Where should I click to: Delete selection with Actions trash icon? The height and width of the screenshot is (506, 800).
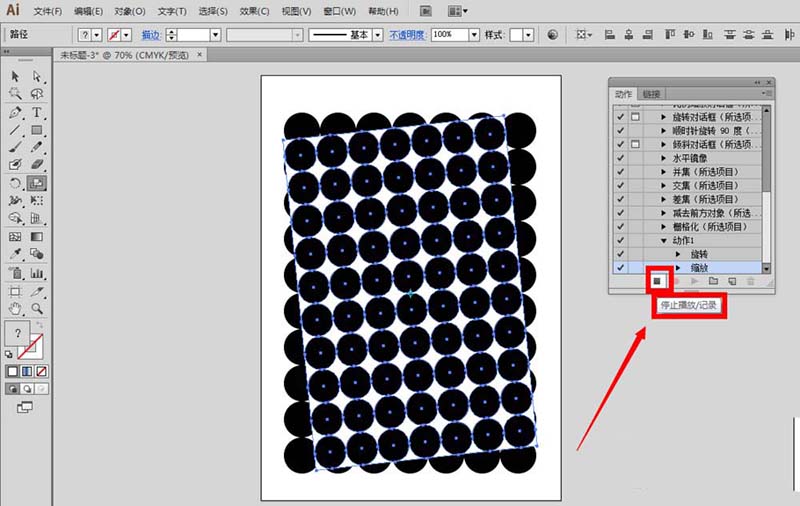pos(750,282)
